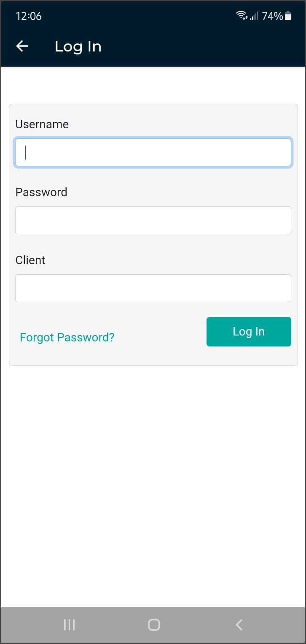Tap the Wi-Fi status icon

coord(242,16)
